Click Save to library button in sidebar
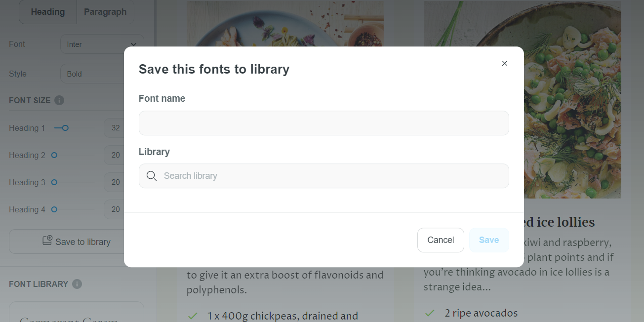 pos(67,241)
